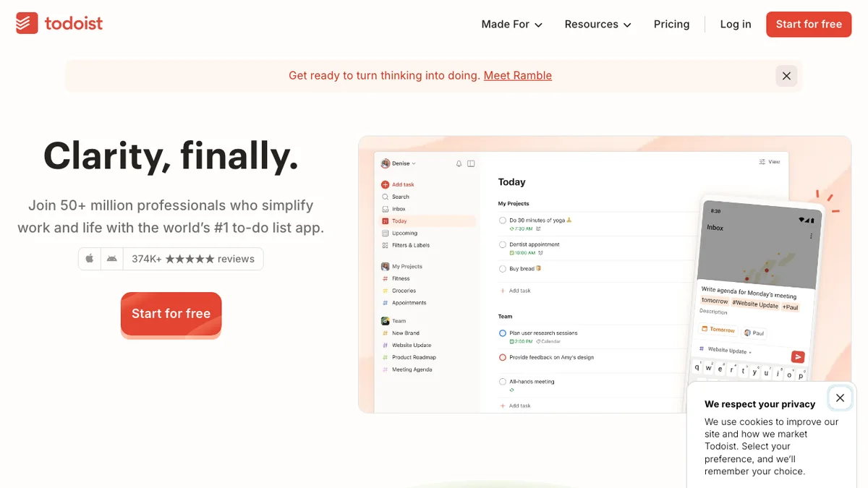Complete the Dentist appointment task
868x488 pixels.
[503, 245]
